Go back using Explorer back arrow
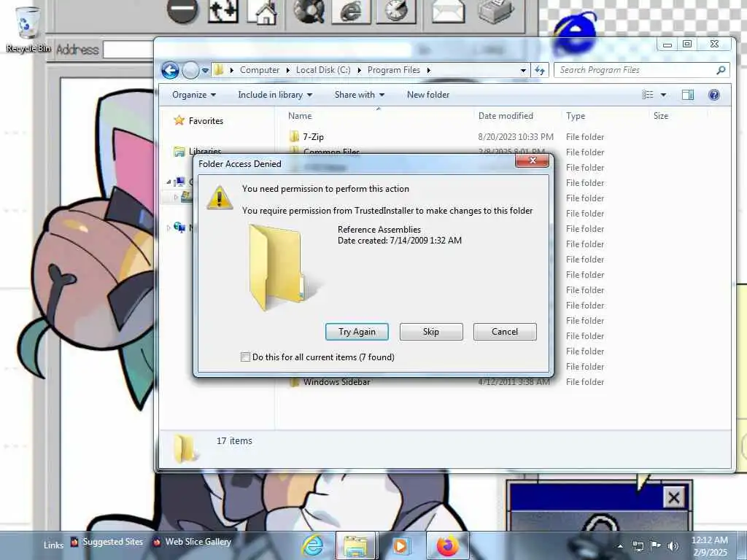Image resolution: width=747 pixels, height=560 pixels. [170, 71]
